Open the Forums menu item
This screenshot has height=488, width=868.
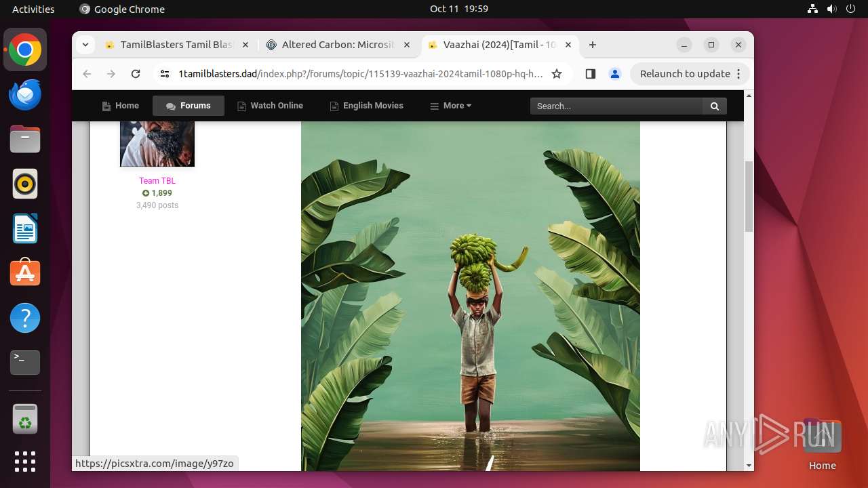(189, 106)
